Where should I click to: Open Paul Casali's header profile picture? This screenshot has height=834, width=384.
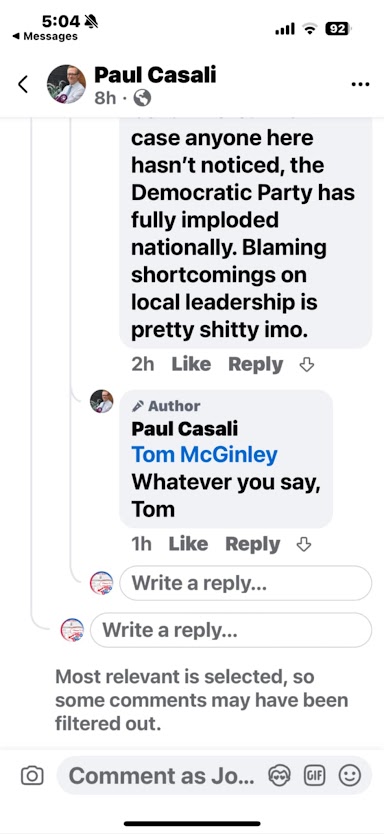point(66,84)
